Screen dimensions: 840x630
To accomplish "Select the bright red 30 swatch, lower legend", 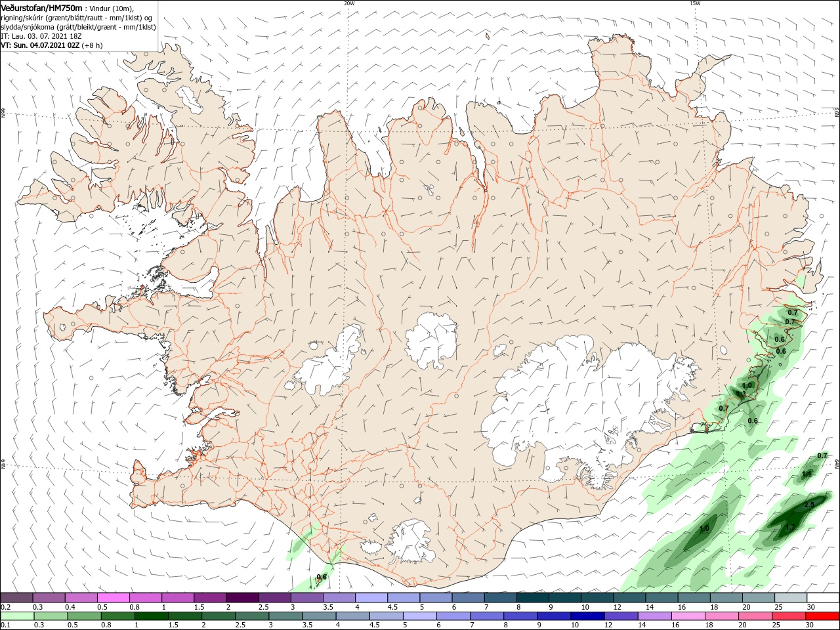I will point(823,616).
